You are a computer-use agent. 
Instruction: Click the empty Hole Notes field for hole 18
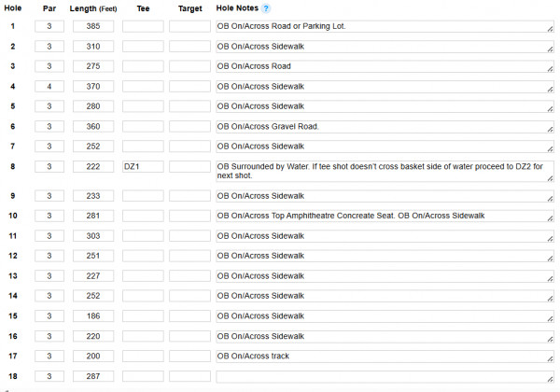click(x=383, y=375)
